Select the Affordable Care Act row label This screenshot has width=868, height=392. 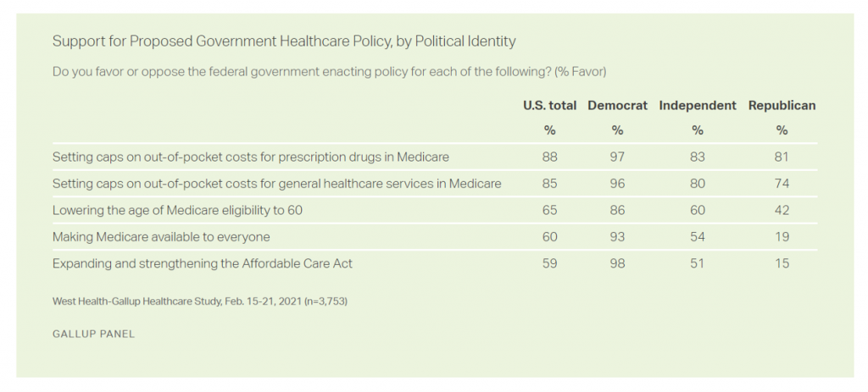click(203, 263)
